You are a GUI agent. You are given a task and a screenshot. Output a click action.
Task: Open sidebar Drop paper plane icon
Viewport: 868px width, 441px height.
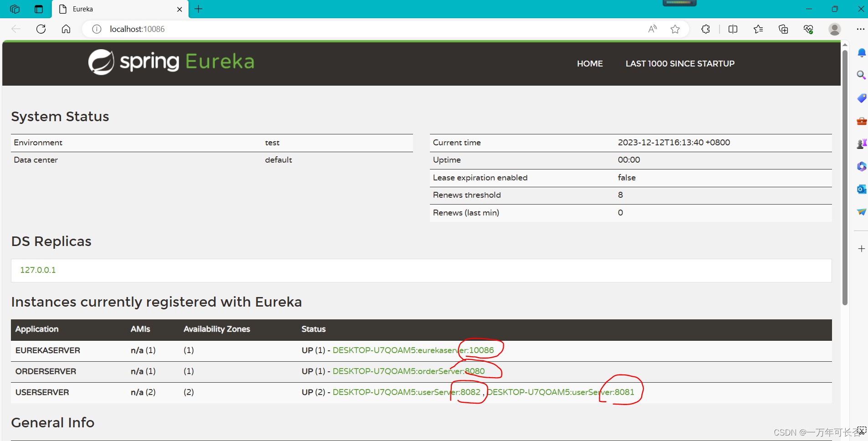(x=861, y=212)
